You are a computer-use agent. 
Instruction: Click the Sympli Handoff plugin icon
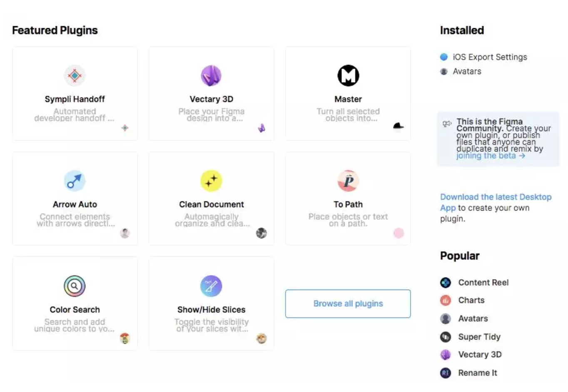click(x=75, y=76)
